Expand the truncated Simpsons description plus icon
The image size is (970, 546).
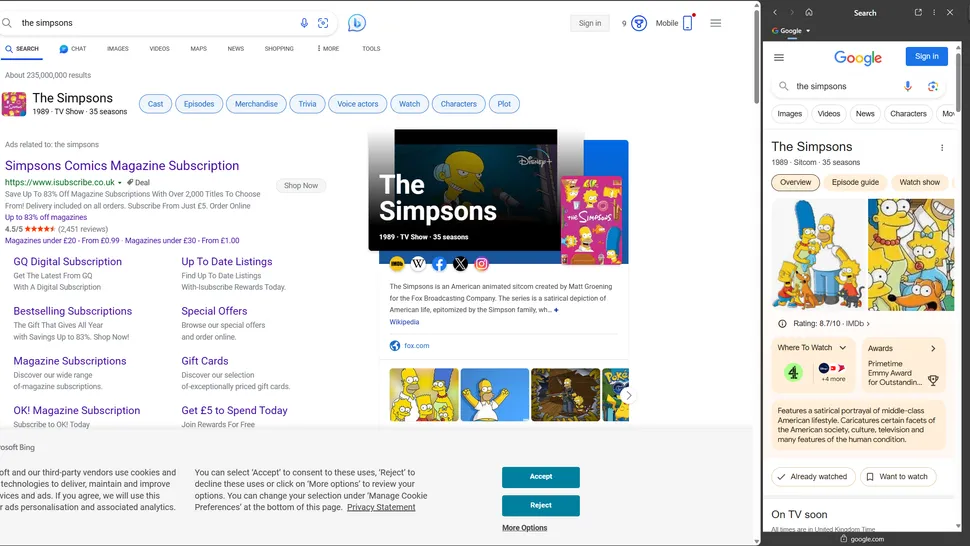[556, 310]
